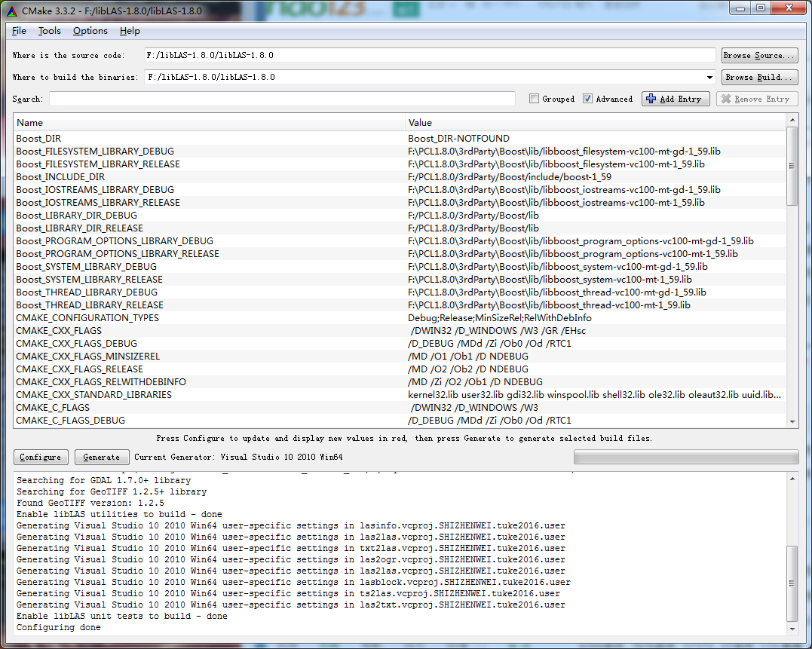Image resolution: width=812 pixels, height=649 pixels.
Task: Open the Tools menu
Action: pos(50,31)
